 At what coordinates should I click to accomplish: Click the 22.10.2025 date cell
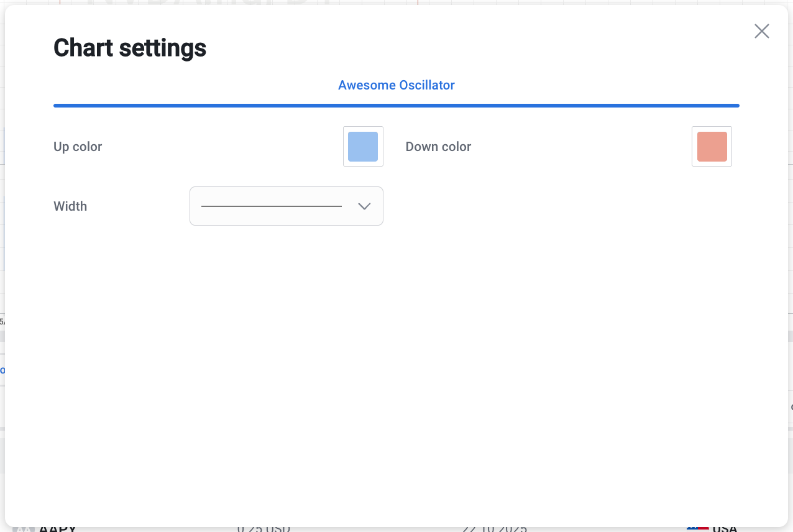tap(495, 529)
